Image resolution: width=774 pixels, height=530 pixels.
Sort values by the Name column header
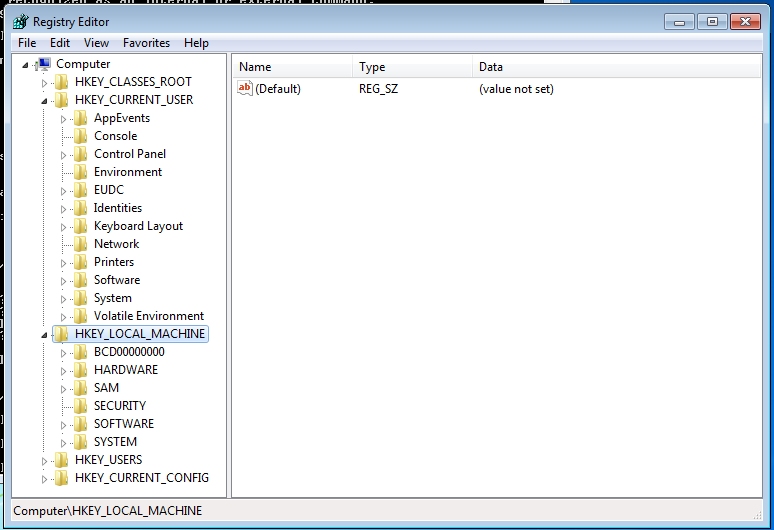pos(293,67)
